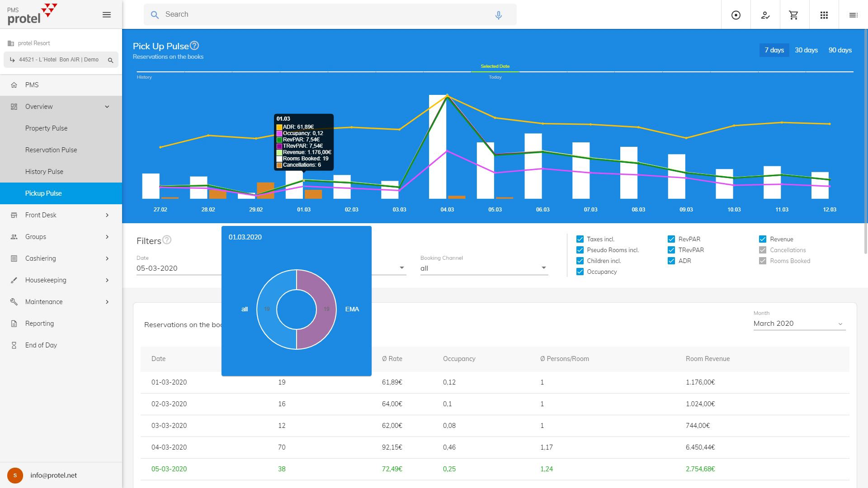Image resolution: width=868 pixels, height=488 pixels.
Task: Open the shopping cart icon
Action: pyautogui.click(x=794, y=14)
